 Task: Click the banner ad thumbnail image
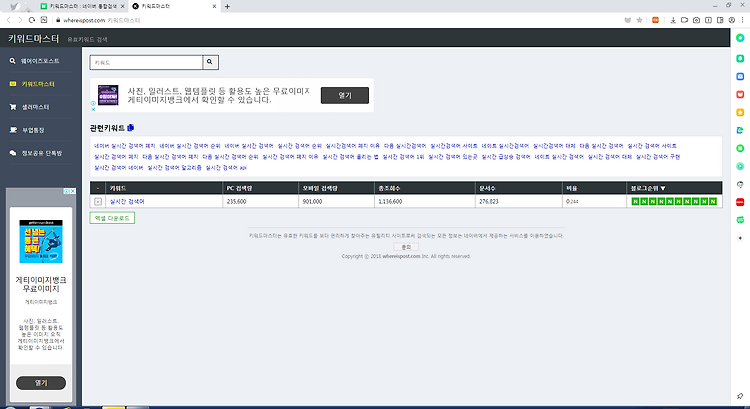coord(108,95)
